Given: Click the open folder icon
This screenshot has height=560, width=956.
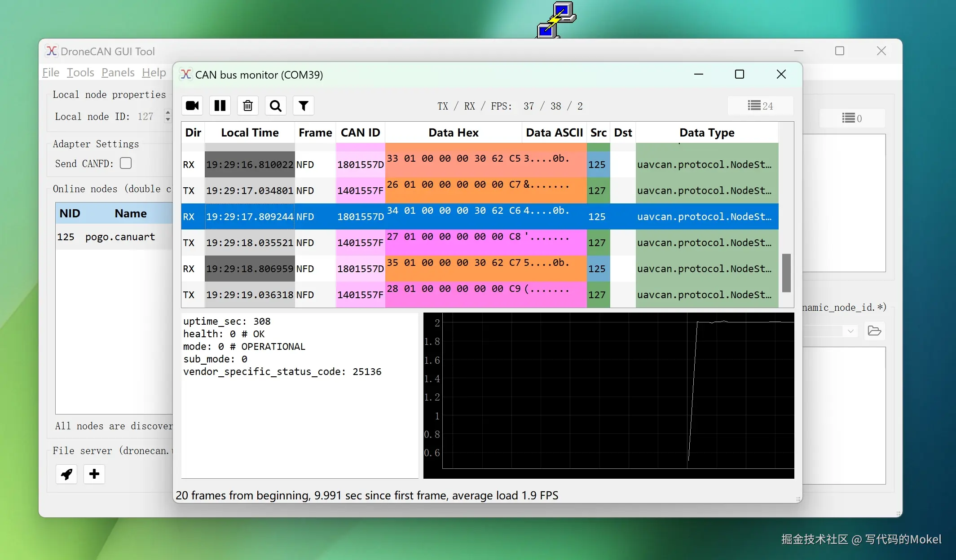Looking at the screenshot, I should coord(874,331).
